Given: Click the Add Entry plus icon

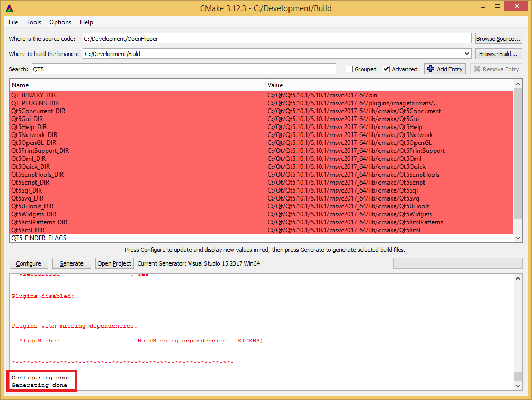Looking at the screenshot, I should (432, 69).
